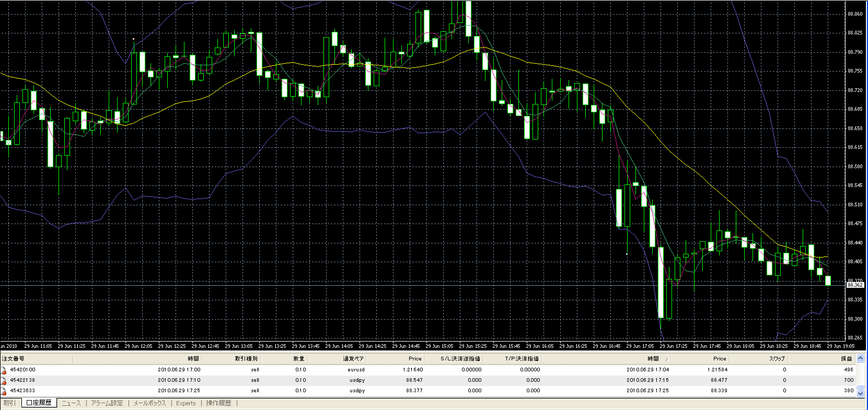Click the 88.265 price label on the chart axis
Screen dimensions: 868x410
tap(855, 338)
